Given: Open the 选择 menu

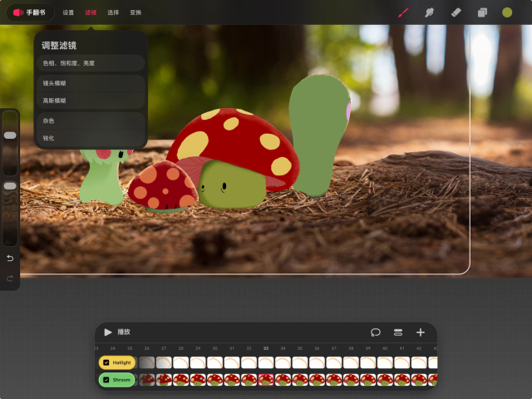Looking at the screenshot, I should [x=113, y=12].
